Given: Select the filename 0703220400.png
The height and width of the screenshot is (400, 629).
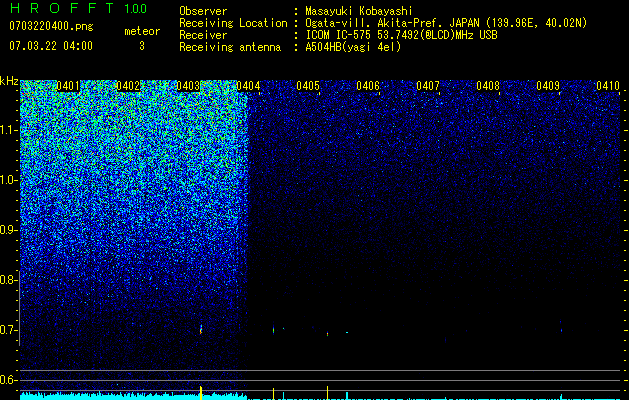Looking at the screenshot, I should tap(51, 26).
